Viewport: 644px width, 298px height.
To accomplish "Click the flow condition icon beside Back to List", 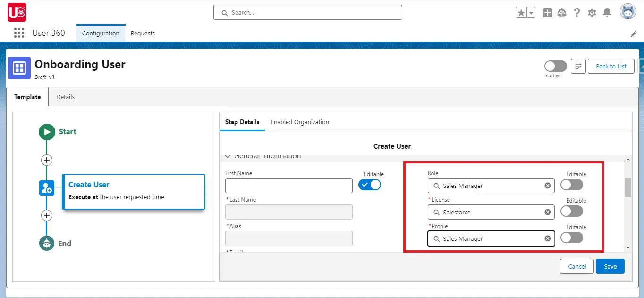I will pyautogui.click(x=578, y=66).
